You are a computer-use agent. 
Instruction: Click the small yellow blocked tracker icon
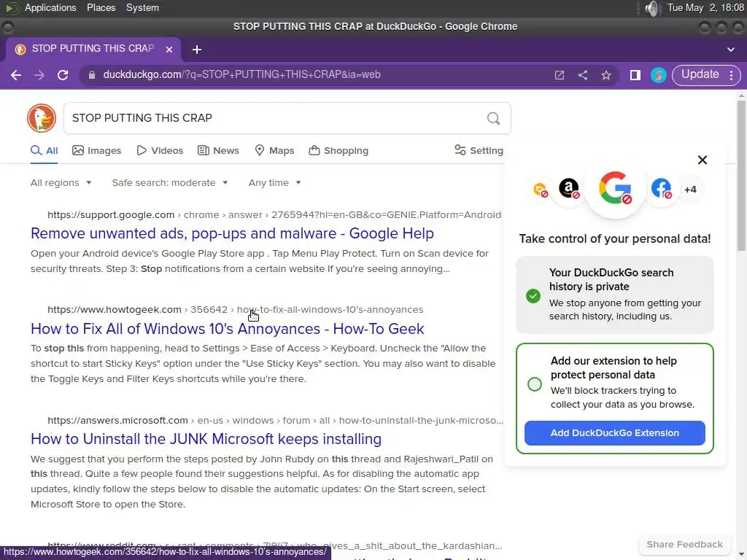(x=541, y=190)
